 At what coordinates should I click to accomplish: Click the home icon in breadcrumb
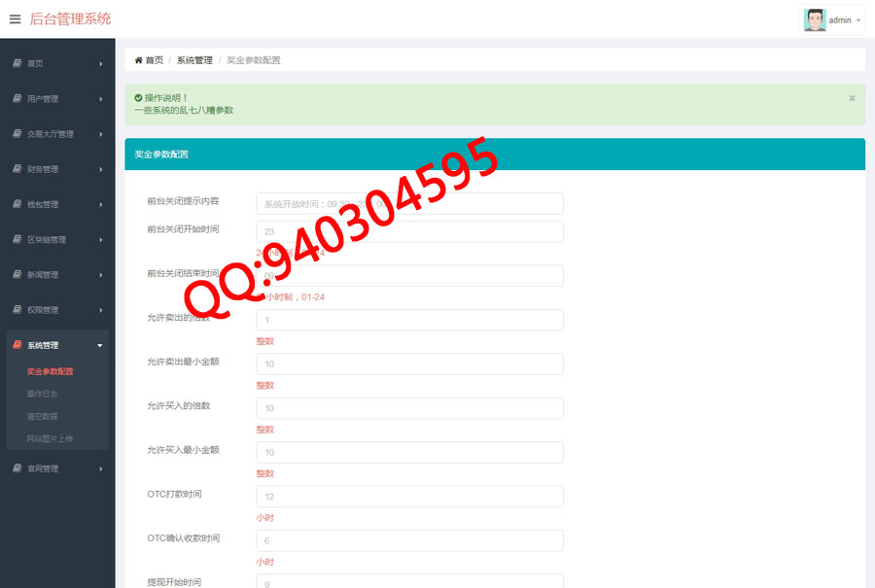pyautogui.click(x=138, y=60)
